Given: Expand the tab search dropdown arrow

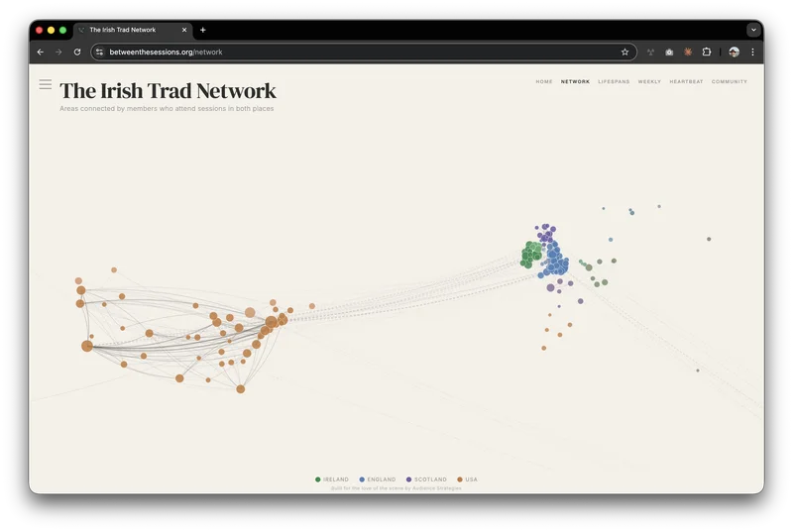Looking at the screenshot, I should (x=753, y=30).
